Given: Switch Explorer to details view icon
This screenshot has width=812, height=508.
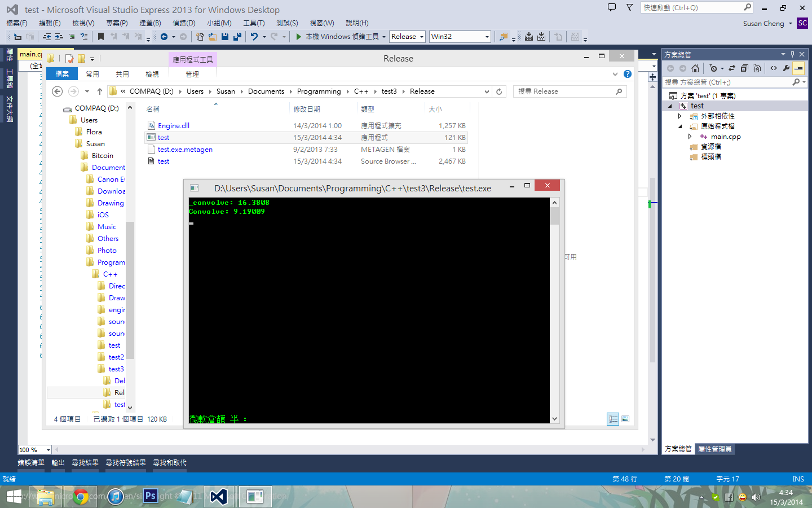Looking at the screenshot, I should click(613, 419).
